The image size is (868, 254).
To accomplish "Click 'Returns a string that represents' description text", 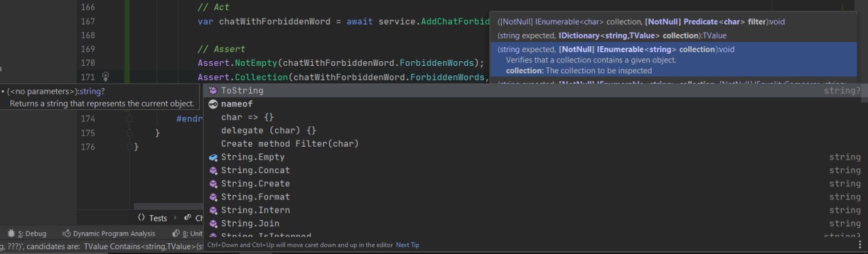I will 102,104.
